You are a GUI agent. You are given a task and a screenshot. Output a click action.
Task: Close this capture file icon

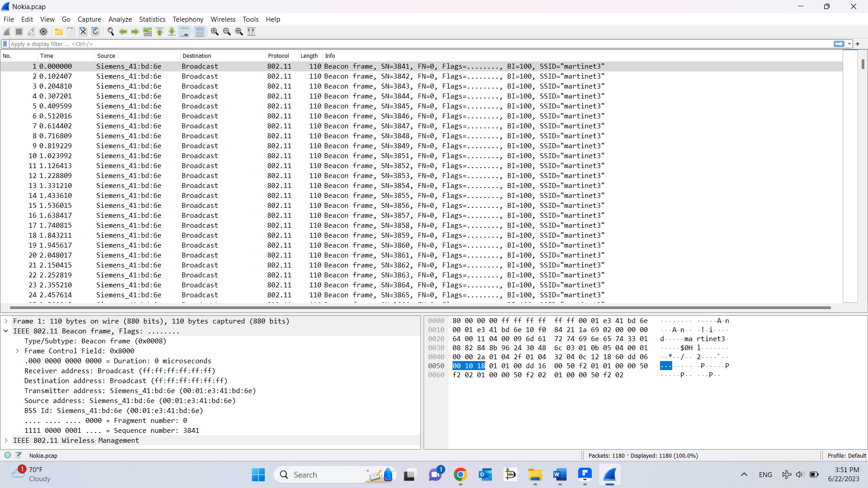[x=83, y=32]
